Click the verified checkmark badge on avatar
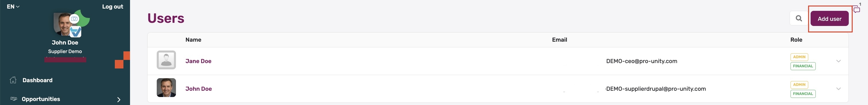The width and height of the screenshot is (868, 105). [75, 32]
